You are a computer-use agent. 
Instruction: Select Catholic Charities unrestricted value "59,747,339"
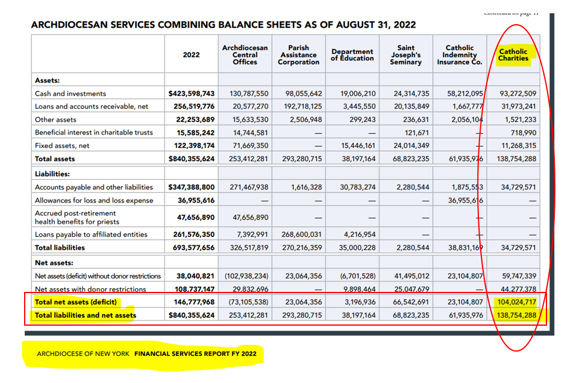click(x=519, y=276)
